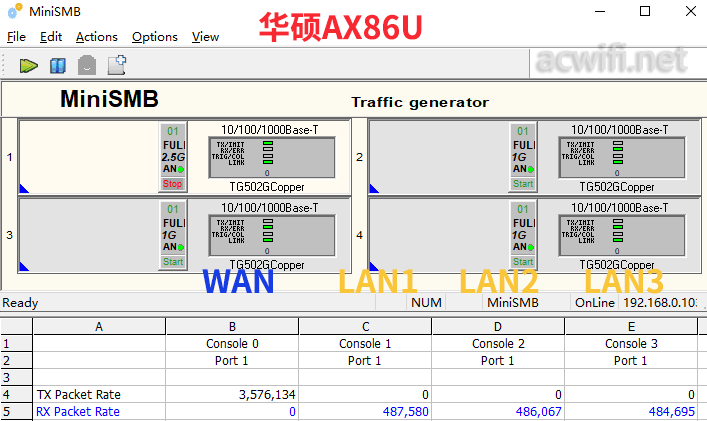
Task: Click the cell showing 487,580
Action: pyautogui.click(x=365, y=412)
